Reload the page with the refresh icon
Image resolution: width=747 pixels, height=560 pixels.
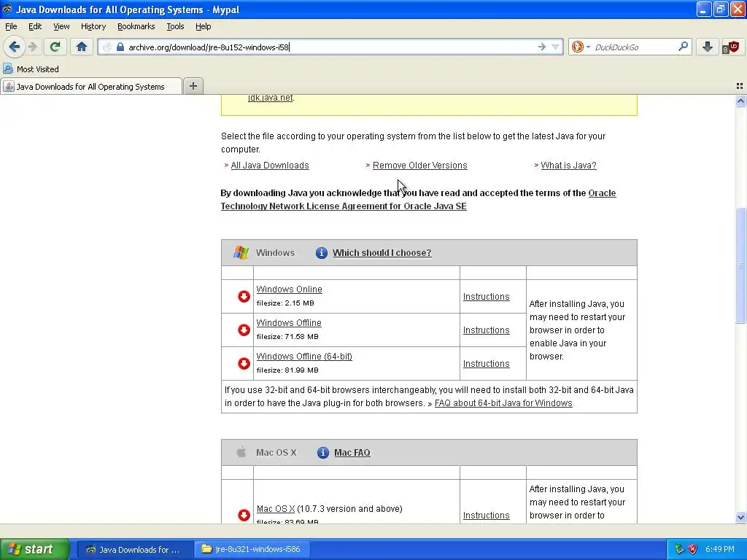pyautogui.click(x=55, y=47)
